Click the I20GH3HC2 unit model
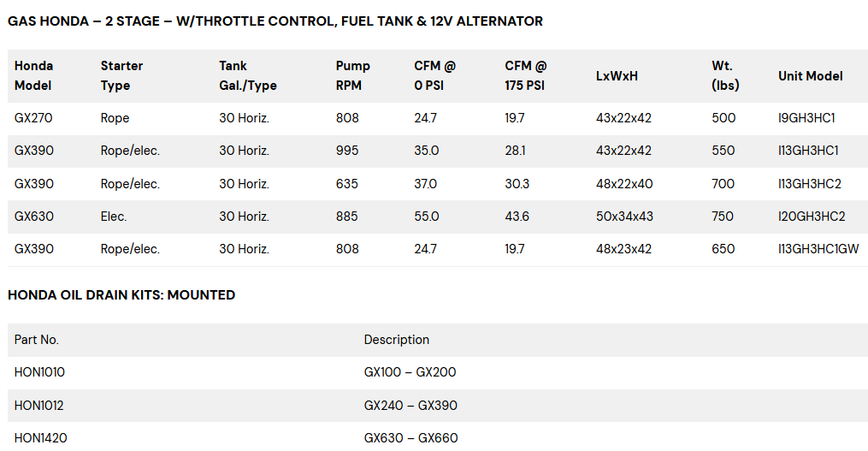Image resolution: width=868 pixels, height=451 pixels. [x=811, y=217]
